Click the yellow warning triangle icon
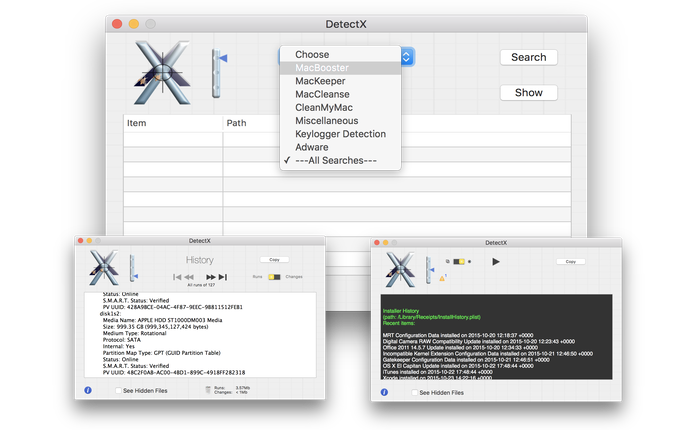Screen dimensions: 680x430 443,278
